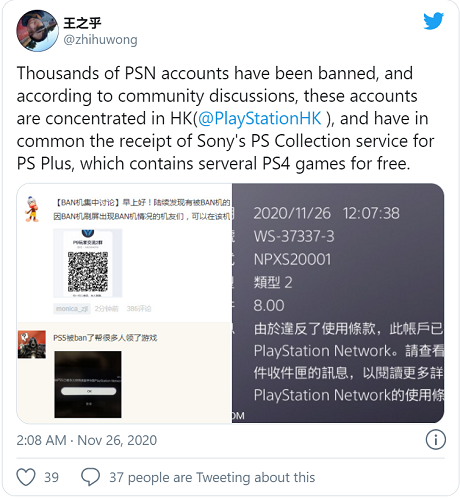Click the PS5被ban forum post title

click(105, 338)
